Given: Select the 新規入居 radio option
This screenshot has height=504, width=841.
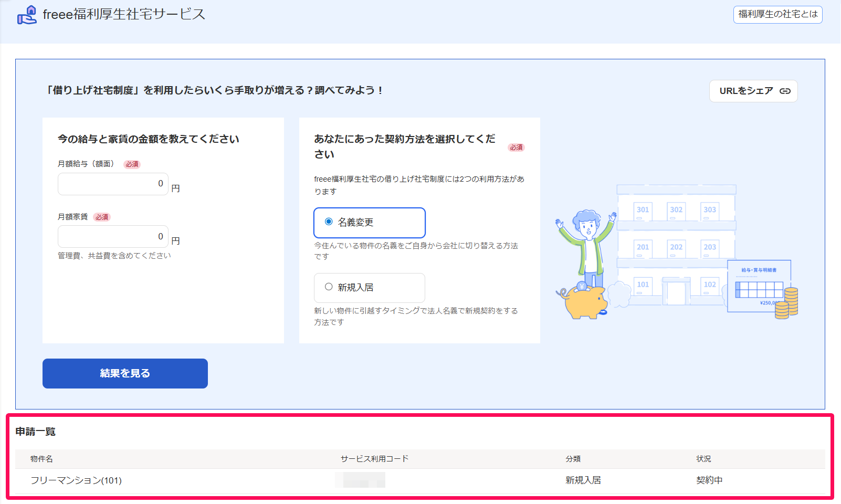Looking at the screenshot, I should 329,288.
